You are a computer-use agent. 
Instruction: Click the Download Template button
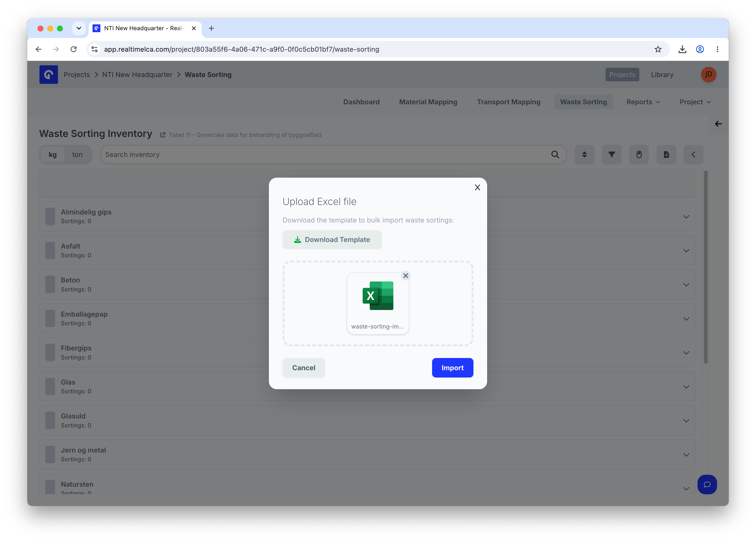click(332, 240)
